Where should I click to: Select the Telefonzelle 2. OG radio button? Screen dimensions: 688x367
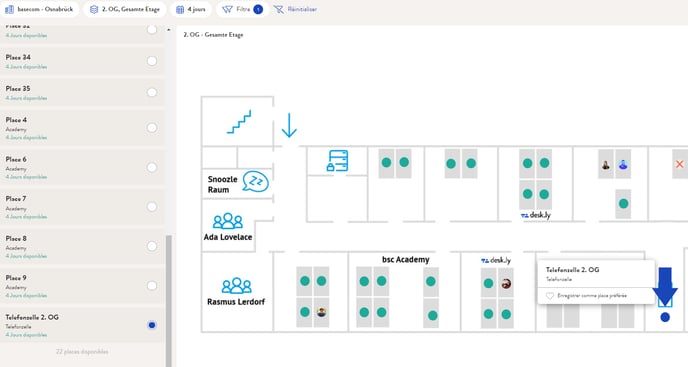[x=152, y=325]
